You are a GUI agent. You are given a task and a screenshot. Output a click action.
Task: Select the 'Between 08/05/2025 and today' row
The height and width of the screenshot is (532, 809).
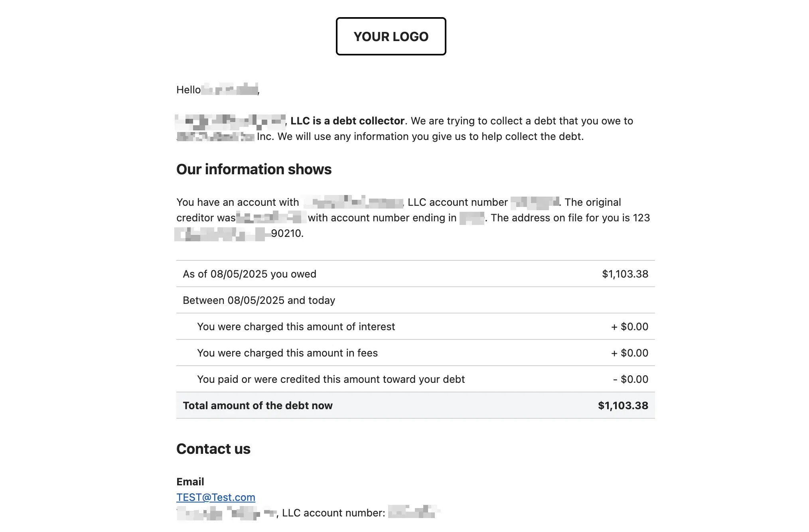click(415, 300)
